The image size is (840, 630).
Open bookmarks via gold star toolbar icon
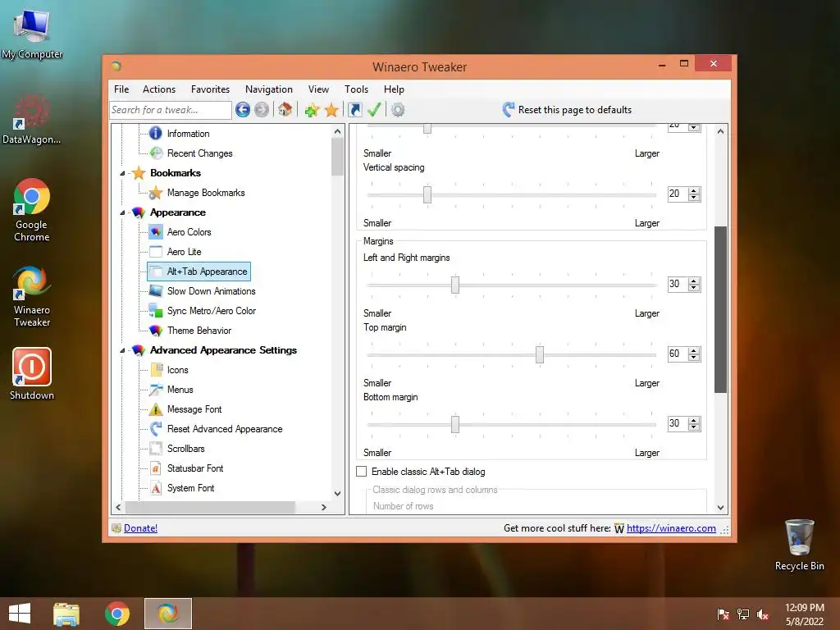coord(331,110)
